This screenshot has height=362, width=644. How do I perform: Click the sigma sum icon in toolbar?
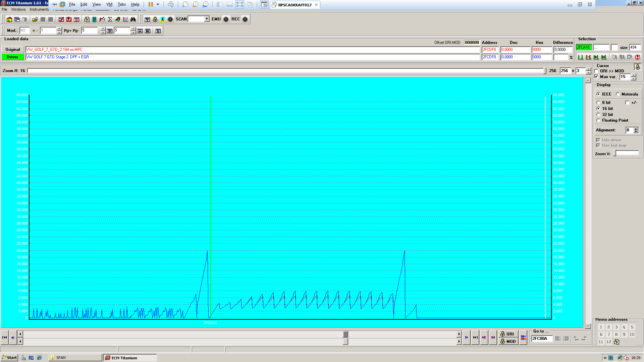[110, 19]
